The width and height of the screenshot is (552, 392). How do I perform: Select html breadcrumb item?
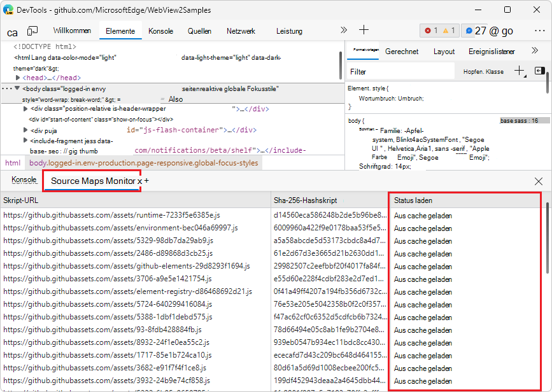[x=13, y=163]
